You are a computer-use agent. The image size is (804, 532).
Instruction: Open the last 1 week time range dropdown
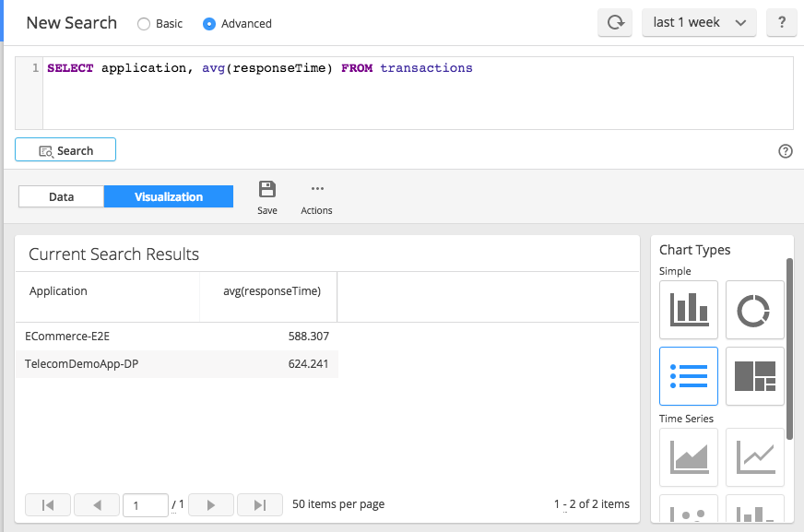click(x=699, y=22)
